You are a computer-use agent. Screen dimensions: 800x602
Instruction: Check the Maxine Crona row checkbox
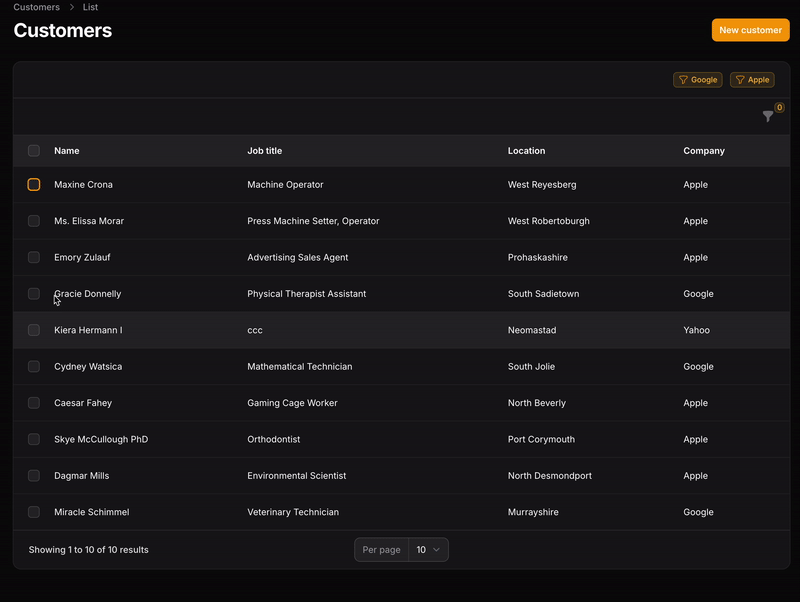[34, 185]
